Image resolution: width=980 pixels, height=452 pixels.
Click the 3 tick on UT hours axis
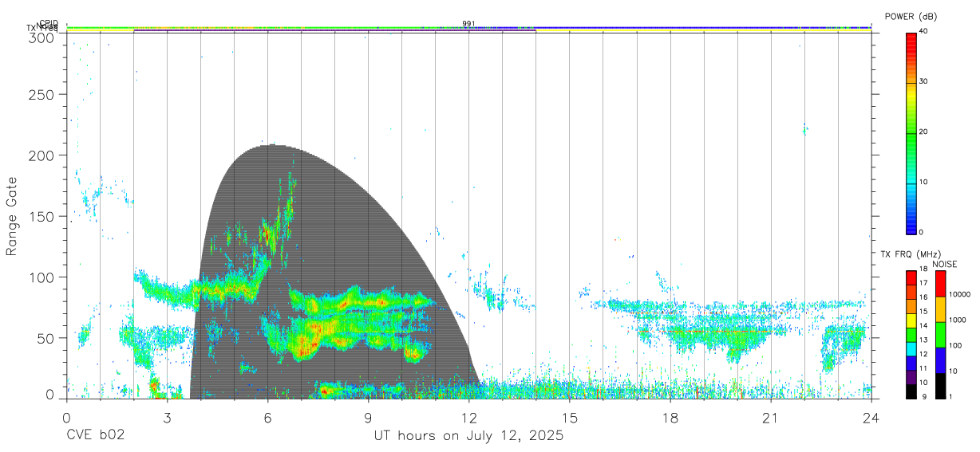coord(167,418)
